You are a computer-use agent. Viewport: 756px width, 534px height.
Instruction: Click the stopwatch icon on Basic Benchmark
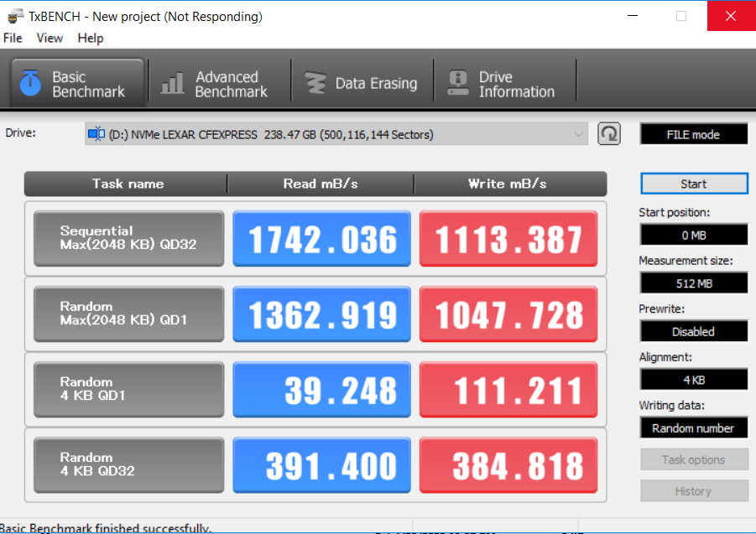(x=31, y=84)
